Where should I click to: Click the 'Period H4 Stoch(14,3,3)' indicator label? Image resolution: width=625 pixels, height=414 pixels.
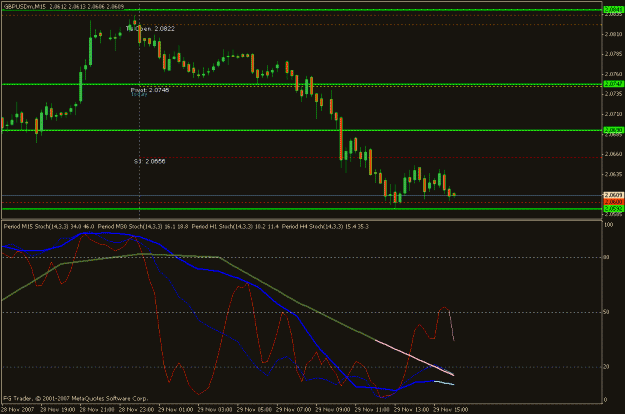coord(312,227)
